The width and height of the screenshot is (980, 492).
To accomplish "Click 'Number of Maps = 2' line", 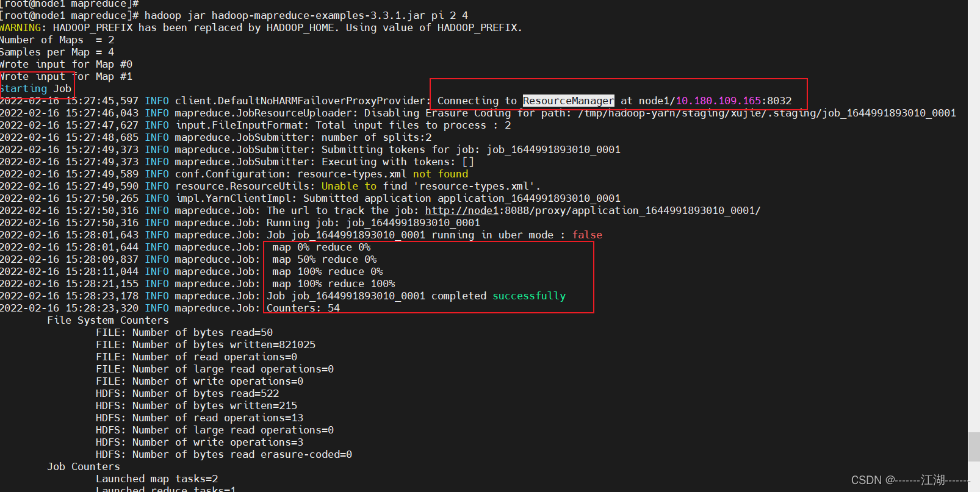I will pos(57,40).
